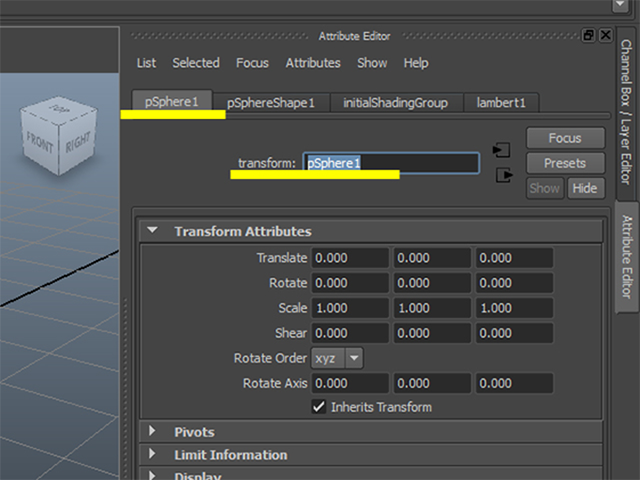Switch to the pSphere1 tab
This screenshot has height=480, width=640.
coord(172,102)
